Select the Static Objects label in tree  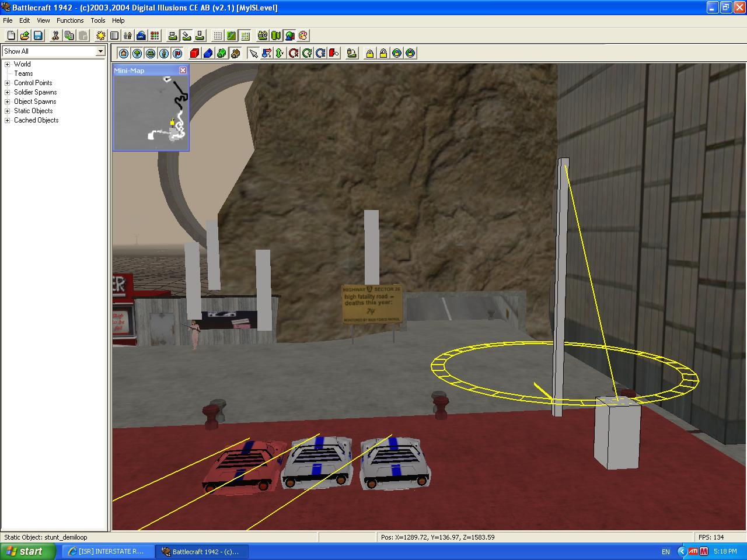coord(33,111)
